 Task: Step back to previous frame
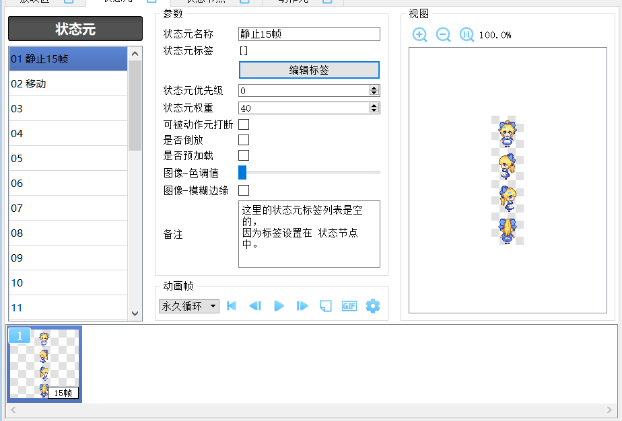pyautogui.click(x=255, y=306)
